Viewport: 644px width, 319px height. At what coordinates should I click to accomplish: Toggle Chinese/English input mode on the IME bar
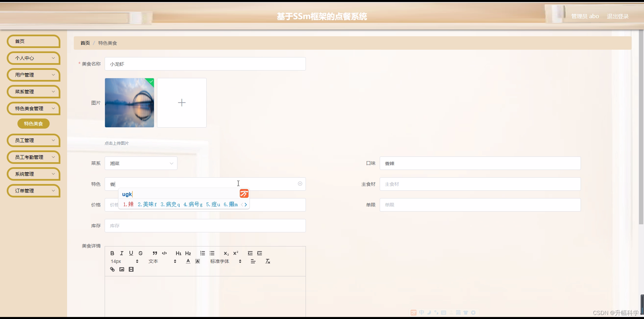point(422,312)
